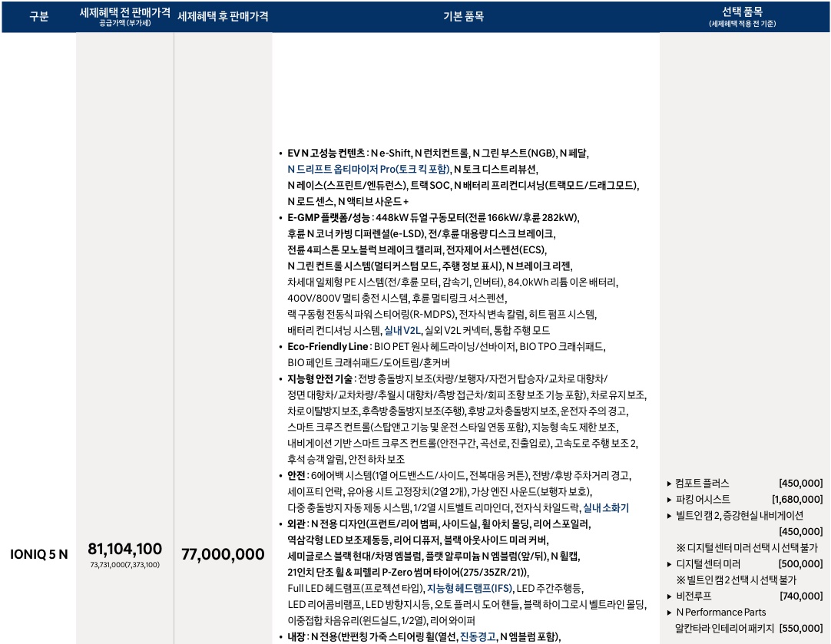Click the 구분 column header
Screen dimensions: 831x644
coord(38,16)
